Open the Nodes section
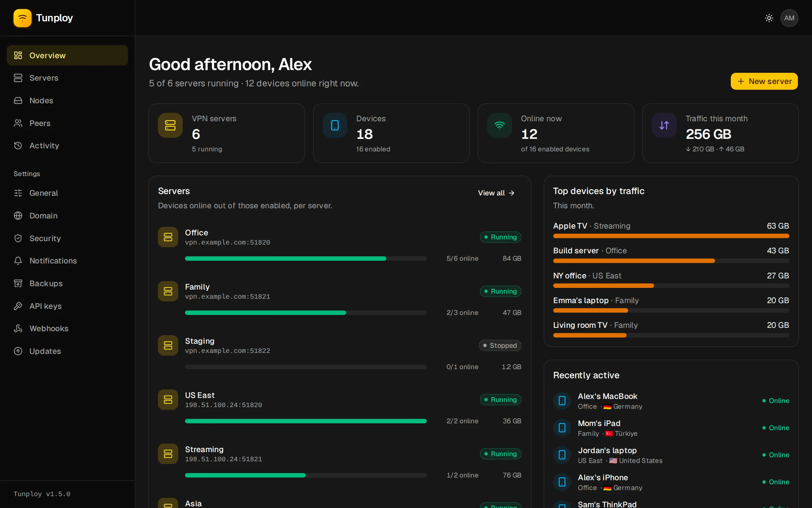Image resolution: width=812 pixels, height=508 pixels. [67, 101]
